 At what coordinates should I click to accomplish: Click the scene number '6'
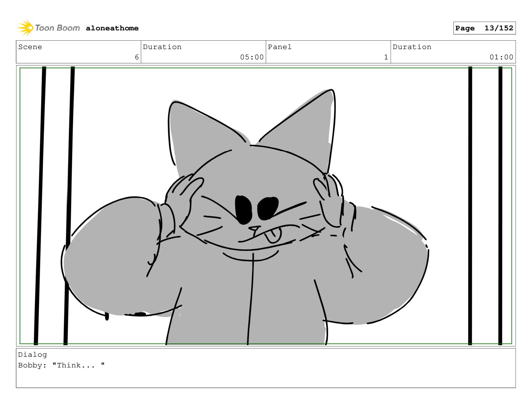137,57
